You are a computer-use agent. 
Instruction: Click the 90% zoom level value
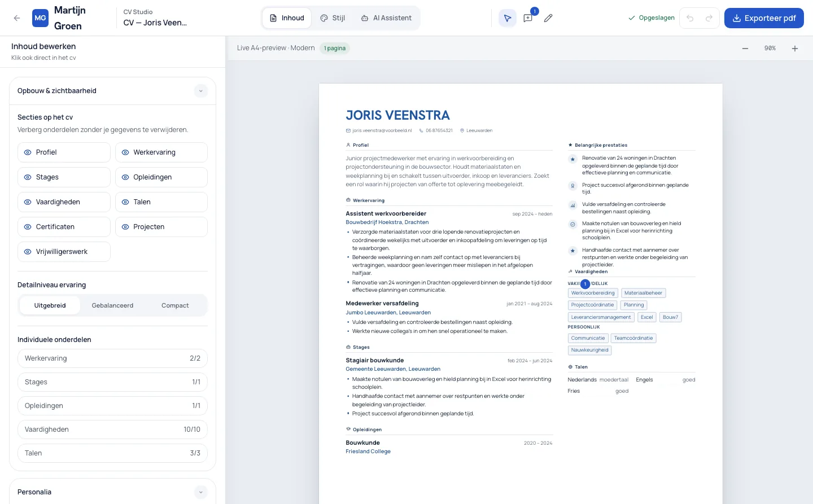[770, 49]
